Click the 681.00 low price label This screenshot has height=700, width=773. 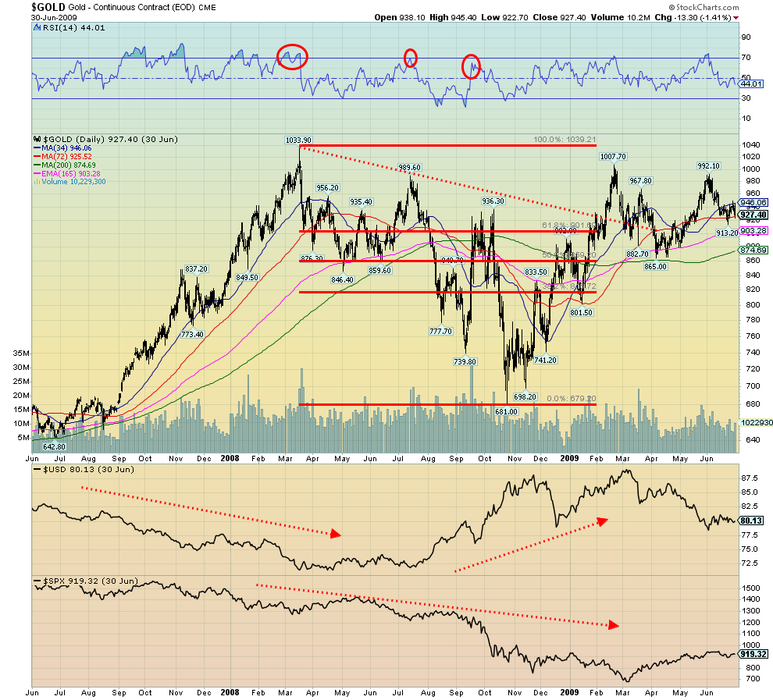507,411
